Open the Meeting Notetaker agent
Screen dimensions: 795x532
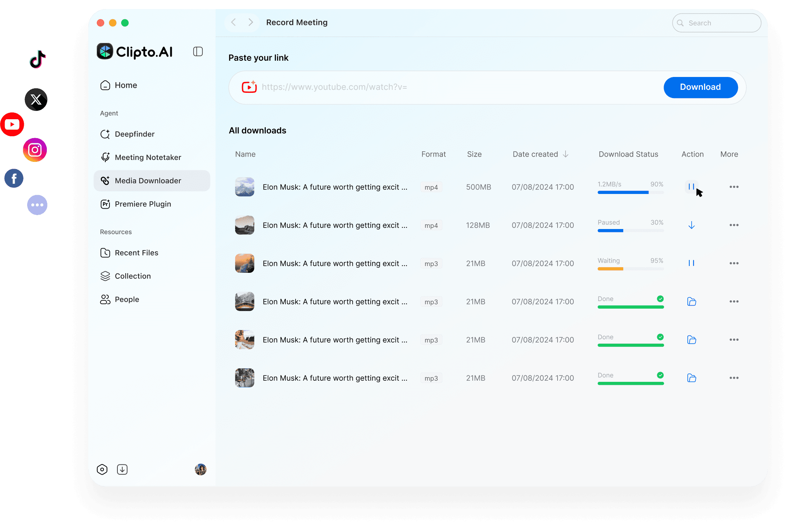pos(148,157)
